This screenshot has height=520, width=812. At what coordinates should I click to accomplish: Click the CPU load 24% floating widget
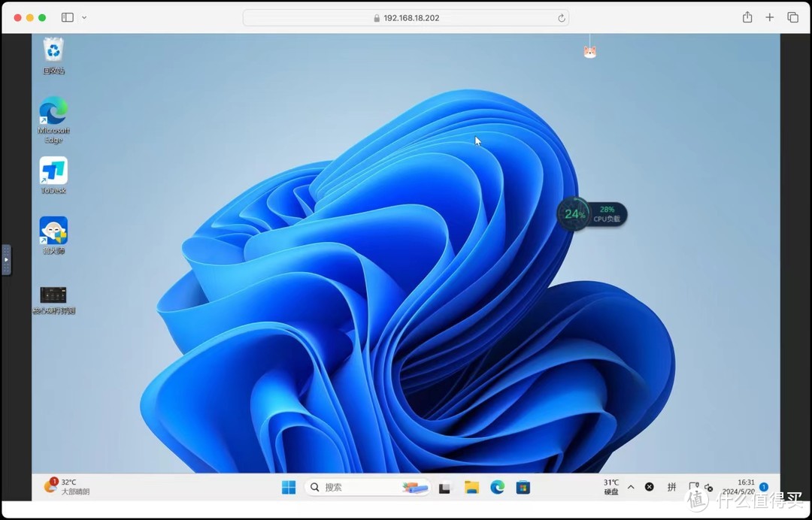(x=574, y=214)
